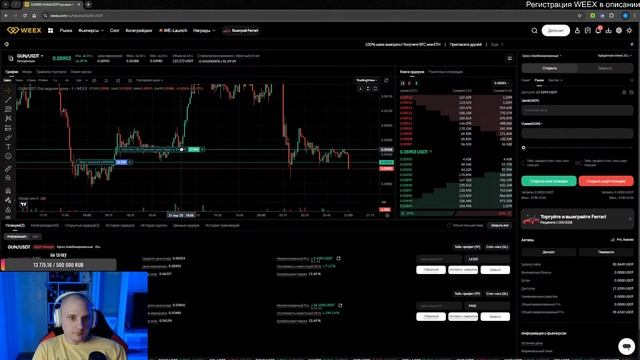Select the zoom-in chart tool
The image size is (640, 360).
[8, 178]
